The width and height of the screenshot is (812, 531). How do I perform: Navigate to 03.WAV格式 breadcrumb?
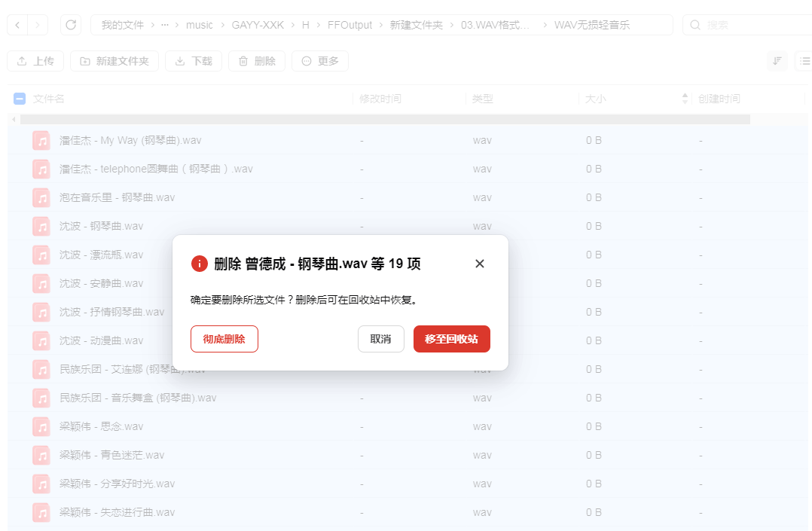[x=495, y=25]
